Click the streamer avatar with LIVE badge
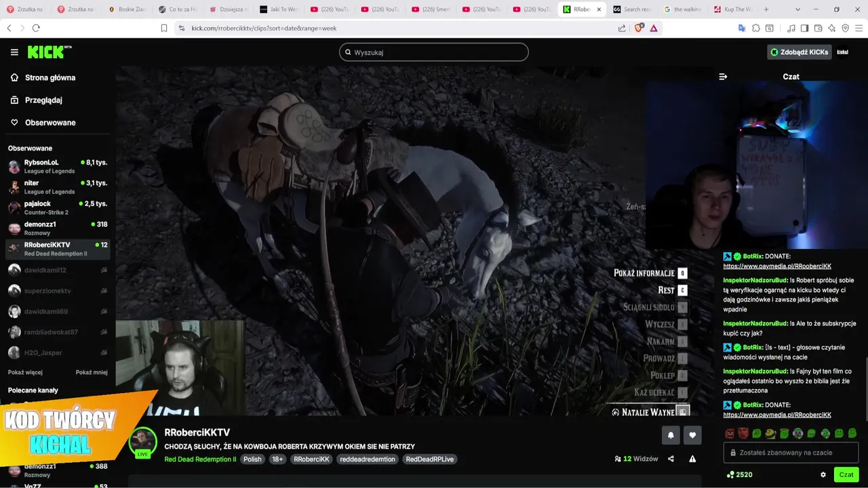Viewport: 868px width, 488px height. pos(142,443)
